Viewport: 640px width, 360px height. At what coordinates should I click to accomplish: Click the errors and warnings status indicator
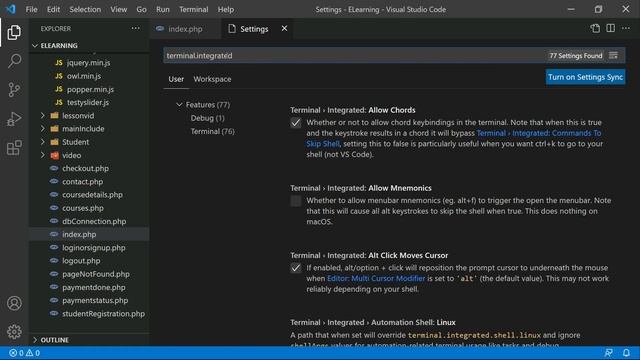(x=24, y=353)
